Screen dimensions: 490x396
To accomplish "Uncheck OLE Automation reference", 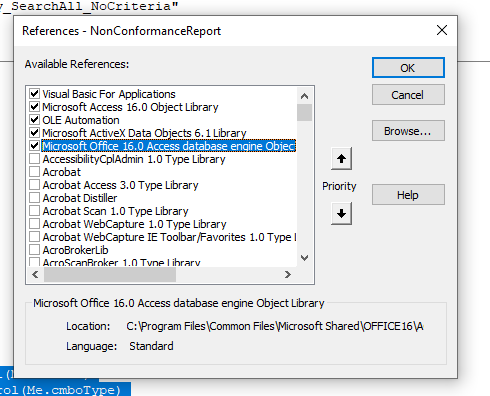I will (35, 120).
